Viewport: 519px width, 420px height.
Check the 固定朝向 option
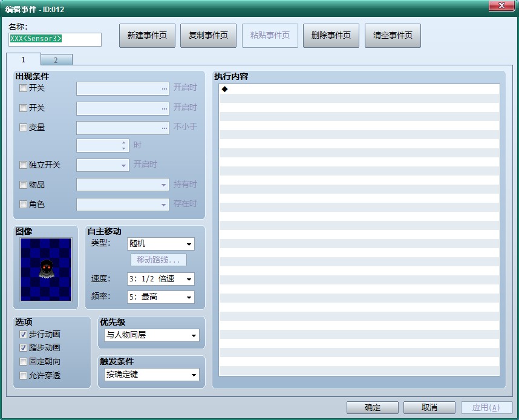(x=23, y=362)
